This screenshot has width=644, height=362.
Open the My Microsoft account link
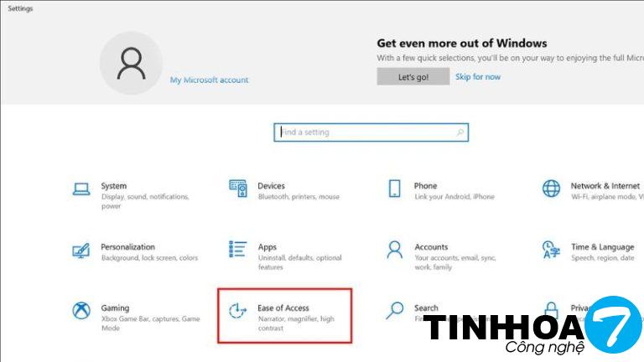pos(209,80)
